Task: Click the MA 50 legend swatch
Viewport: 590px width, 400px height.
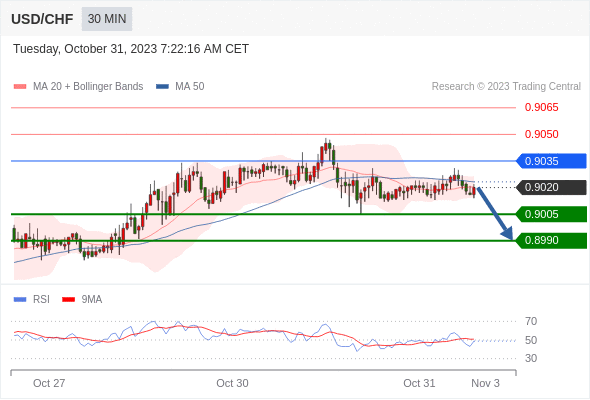Action: (x=162, y=87)
